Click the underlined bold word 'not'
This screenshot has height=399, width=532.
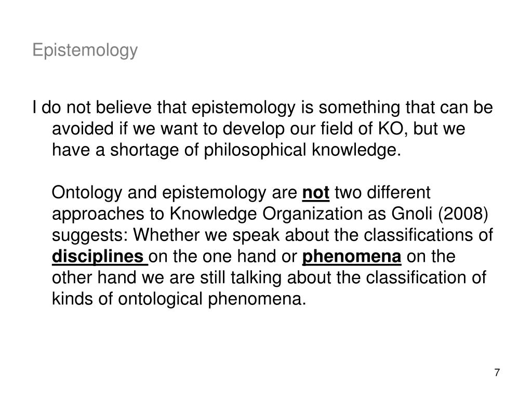315,193
